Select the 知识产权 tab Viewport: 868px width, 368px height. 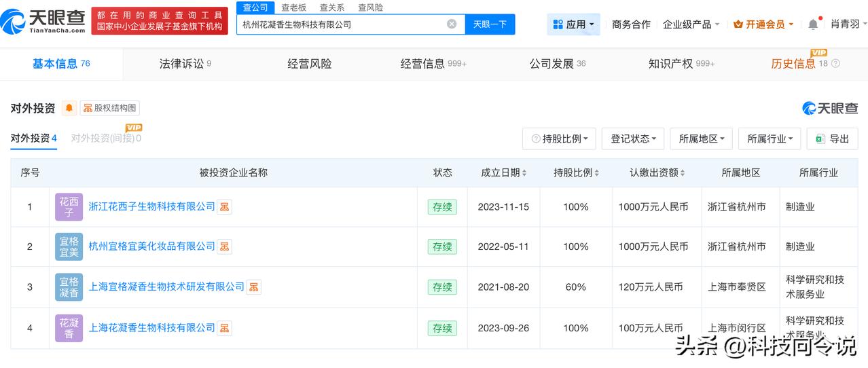point(681,64)
